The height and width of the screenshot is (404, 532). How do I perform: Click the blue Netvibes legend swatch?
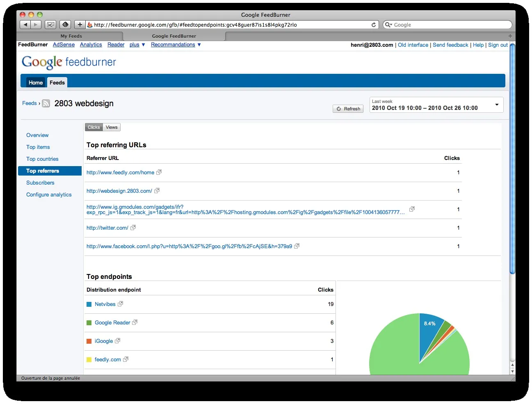(89, 304)
